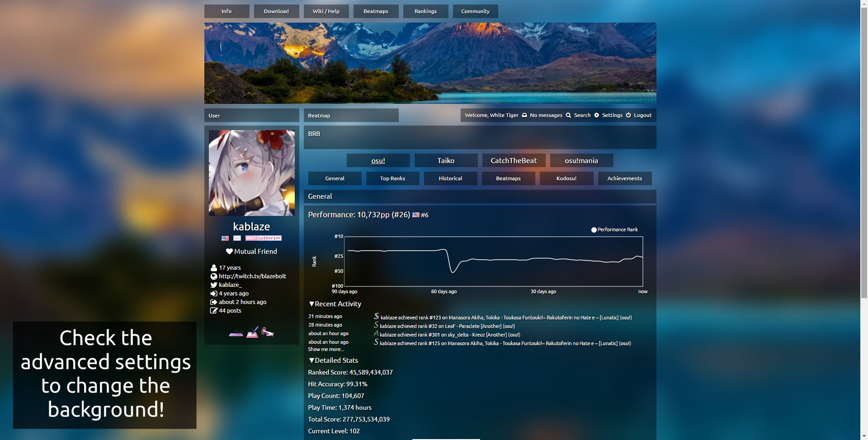Open the kablaze_ Twitter handle
Screen dimensions: 868x440
230,285
